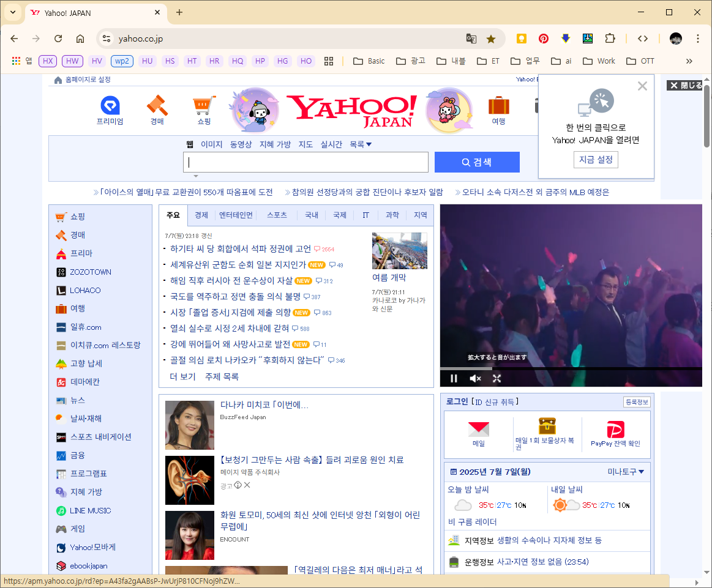Open the Work bookmark folder
The image size is (712, 588).
599,61
